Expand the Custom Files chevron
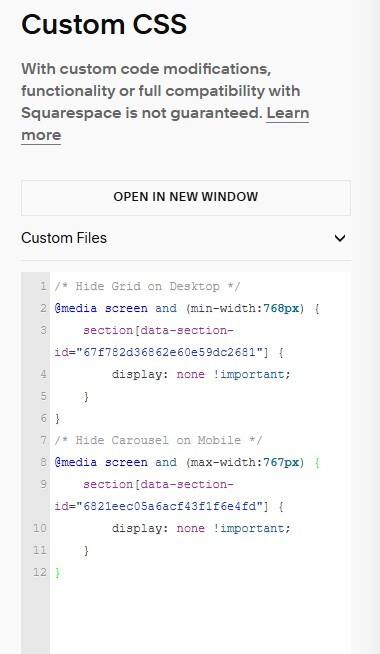The height and width of the screenshot is (654, 380). coord(340,238)
